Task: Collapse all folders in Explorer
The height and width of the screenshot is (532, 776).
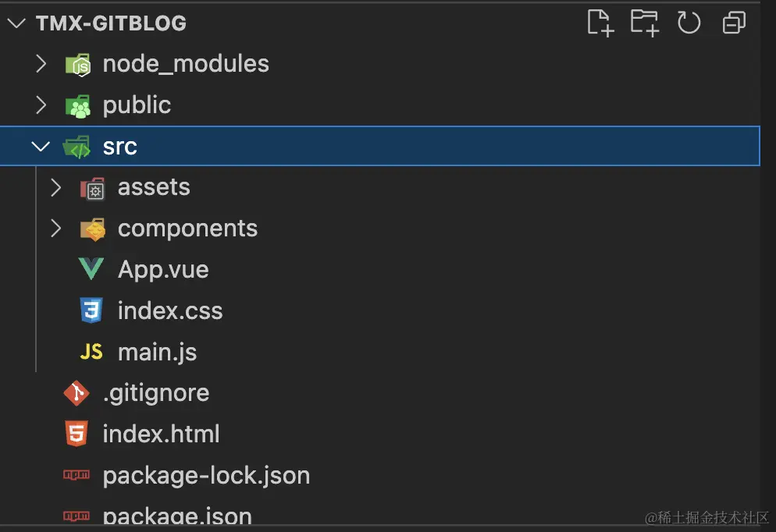Action: 734,23
